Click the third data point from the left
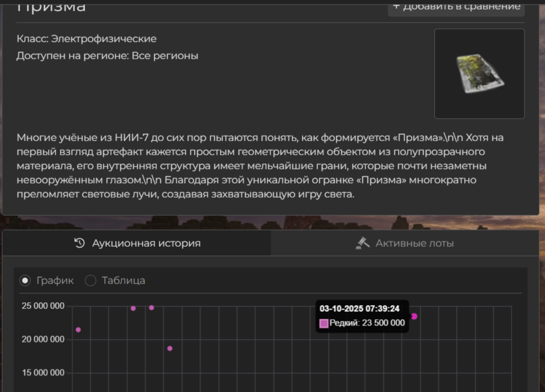Screen dimensions: 545x392 pyautogui.click(x=152, y=308)
